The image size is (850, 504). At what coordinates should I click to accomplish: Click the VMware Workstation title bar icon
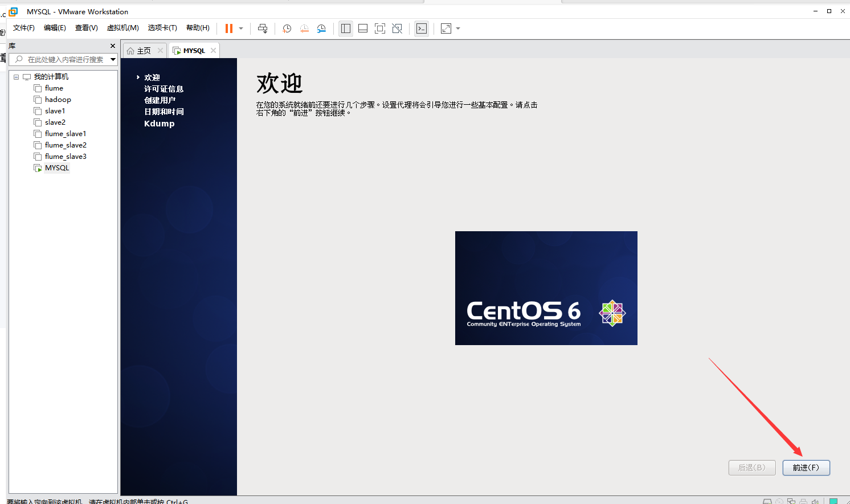click(14, 11)
